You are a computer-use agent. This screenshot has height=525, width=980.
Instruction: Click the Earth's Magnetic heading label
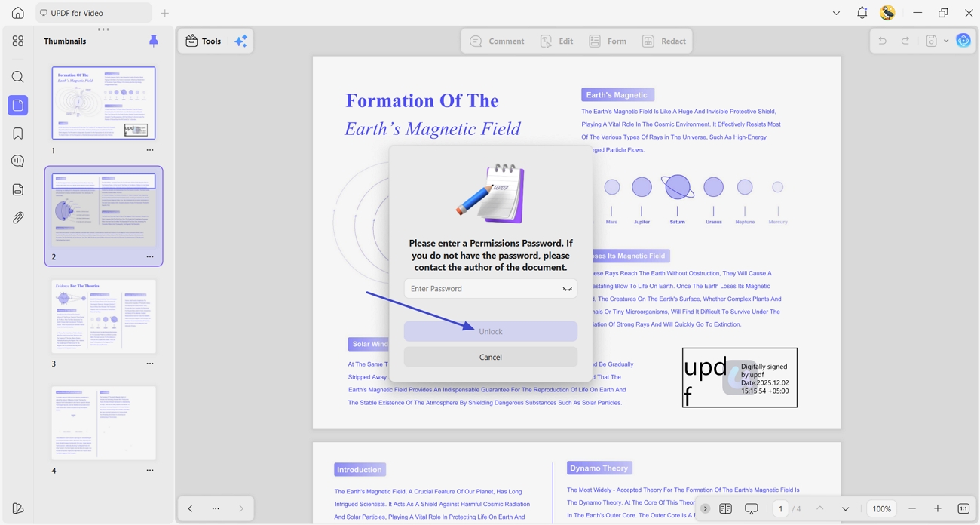617,95
